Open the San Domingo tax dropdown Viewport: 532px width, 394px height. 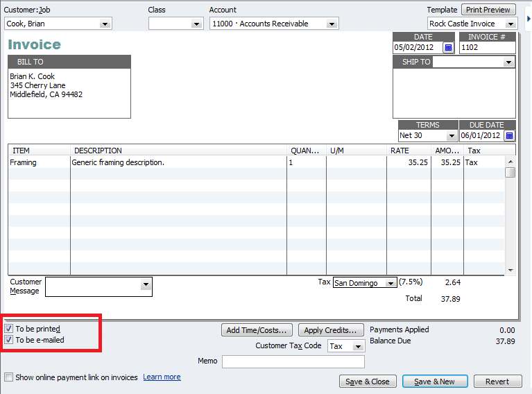391,283
